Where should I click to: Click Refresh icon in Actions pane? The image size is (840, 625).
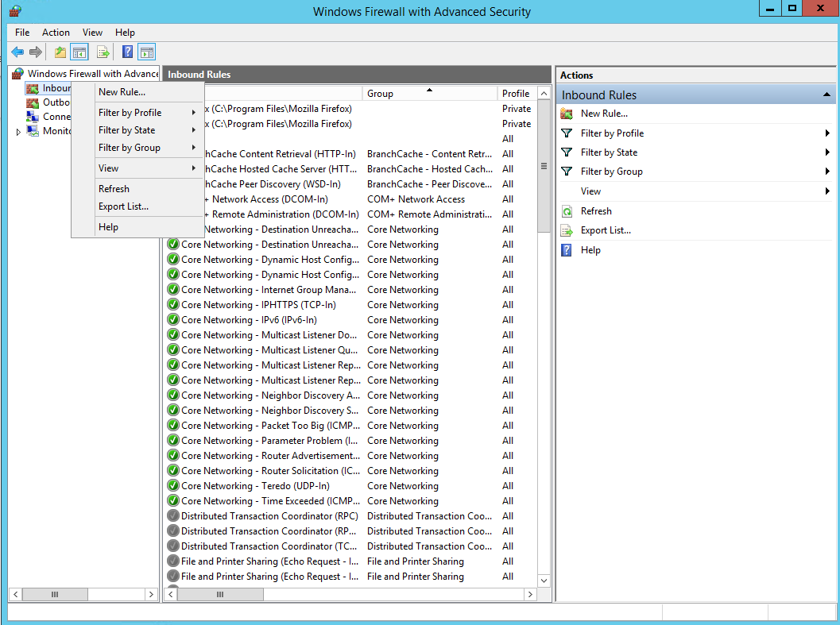click(x=567, y=211)
